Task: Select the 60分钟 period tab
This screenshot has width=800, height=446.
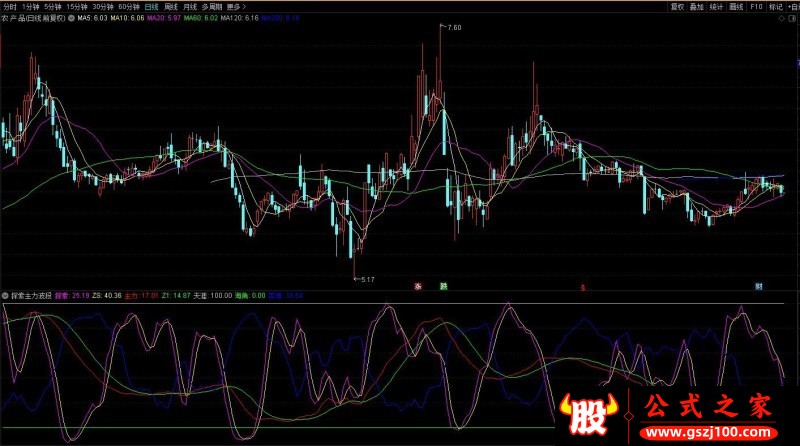Action: pyautogui.click(x=129, y=7)
